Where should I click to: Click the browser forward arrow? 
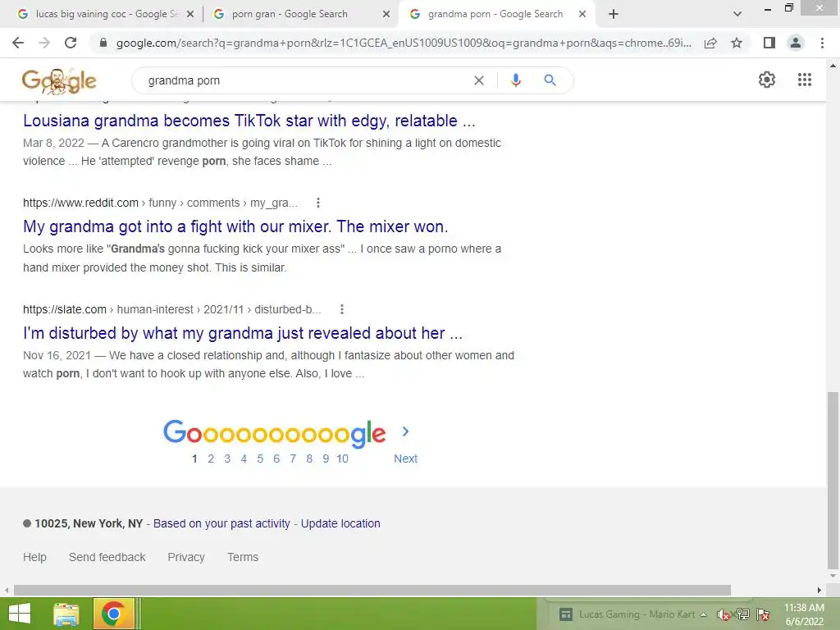click(x=44, y=43)
